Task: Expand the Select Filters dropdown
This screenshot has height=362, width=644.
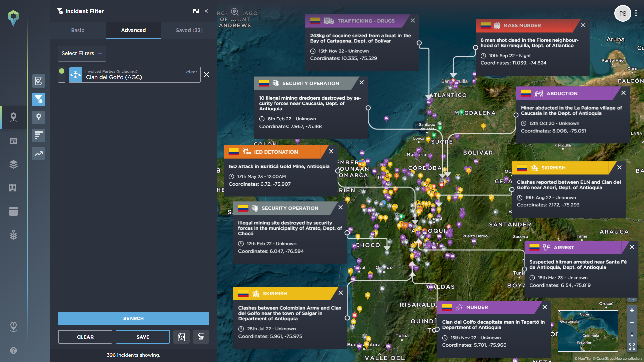Action: click(x=82, y=54)
